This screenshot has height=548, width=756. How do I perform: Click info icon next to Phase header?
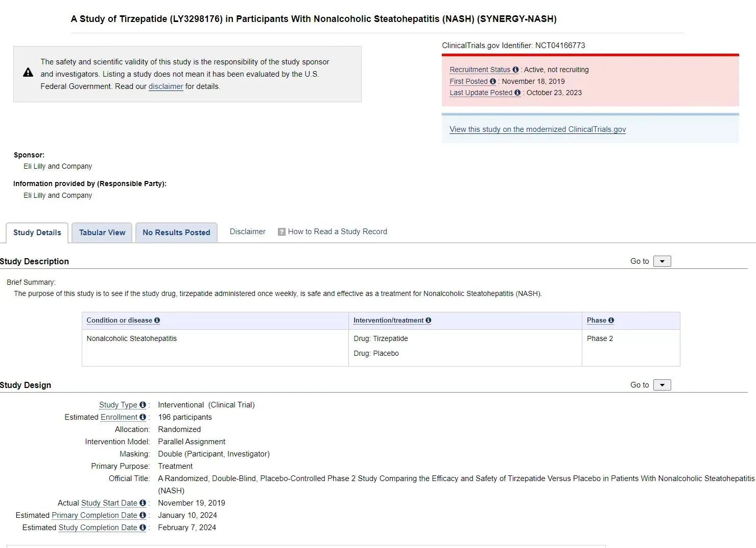tap(611, 321)
